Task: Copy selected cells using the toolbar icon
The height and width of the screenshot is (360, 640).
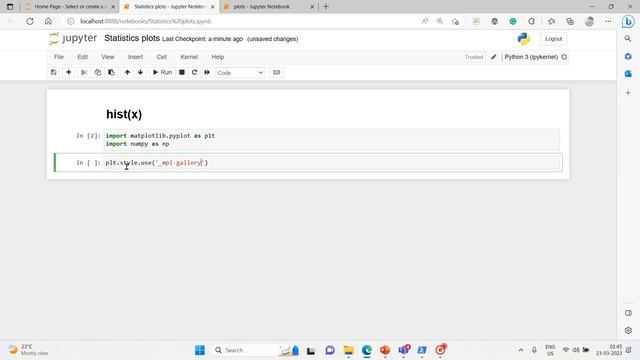Action: tap(98, 72)
